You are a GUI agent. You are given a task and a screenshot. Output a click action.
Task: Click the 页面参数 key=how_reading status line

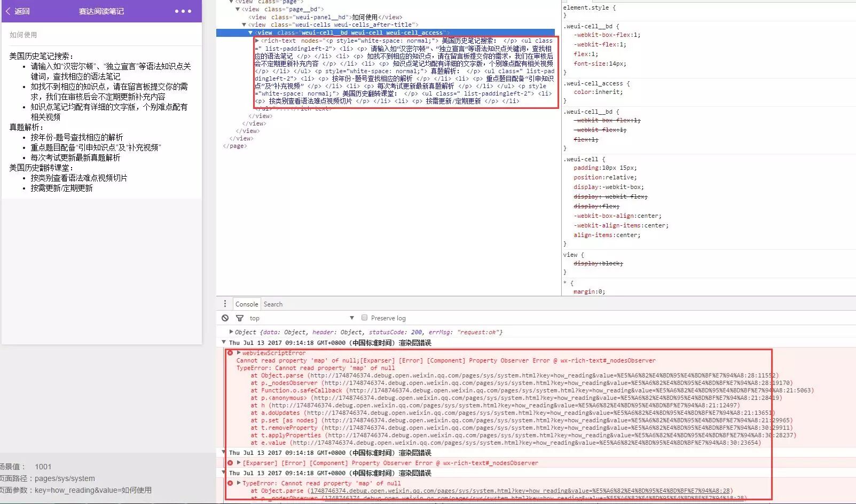tap(76, 490)
